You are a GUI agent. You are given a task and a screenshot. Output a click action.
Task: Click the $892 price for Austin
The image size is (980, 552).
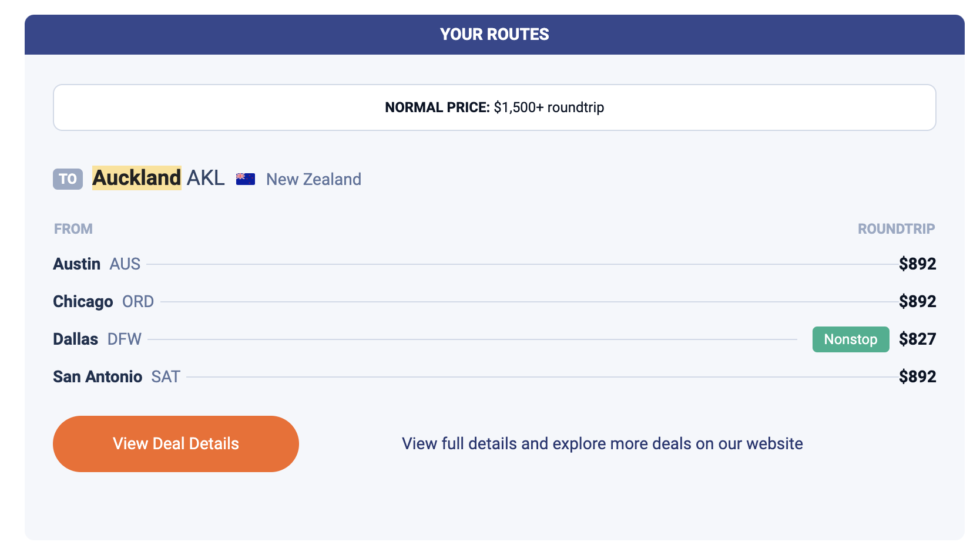917,264
